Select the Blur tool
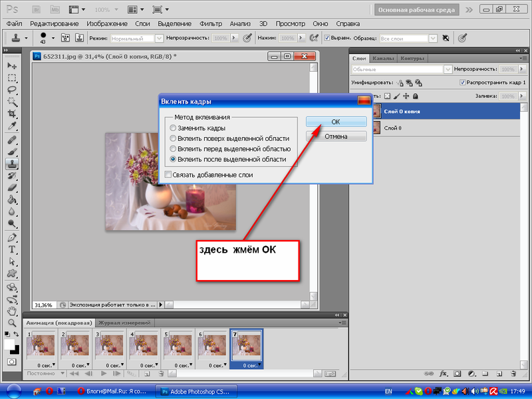The height and width of the screenshot is (399, 532). 12,211
